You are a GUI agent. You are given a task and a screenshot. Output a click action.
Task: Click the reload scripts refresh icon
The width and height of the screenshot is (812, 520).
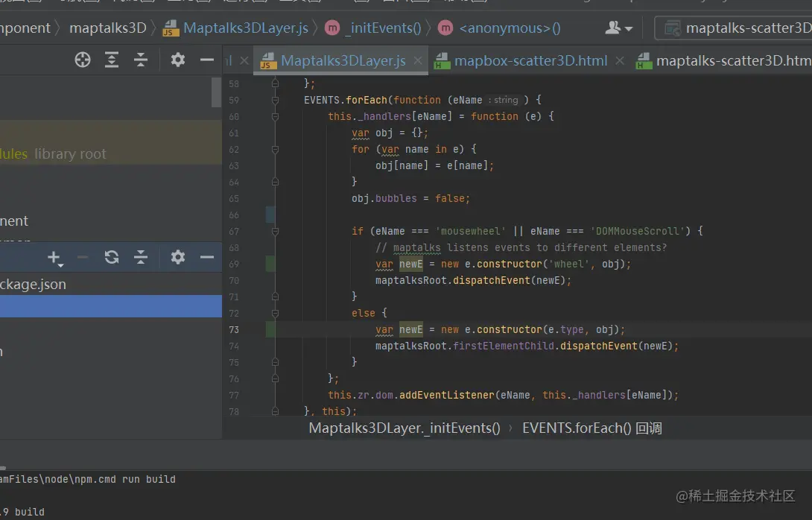click(111, 258)
